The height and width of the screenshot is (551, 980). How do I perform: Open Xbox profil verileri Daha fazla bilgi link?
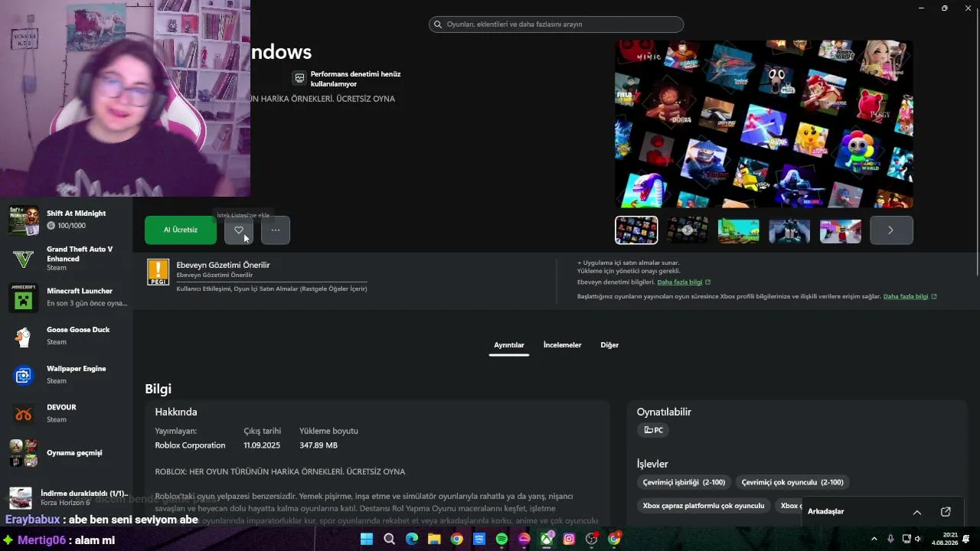click(910, 297)
